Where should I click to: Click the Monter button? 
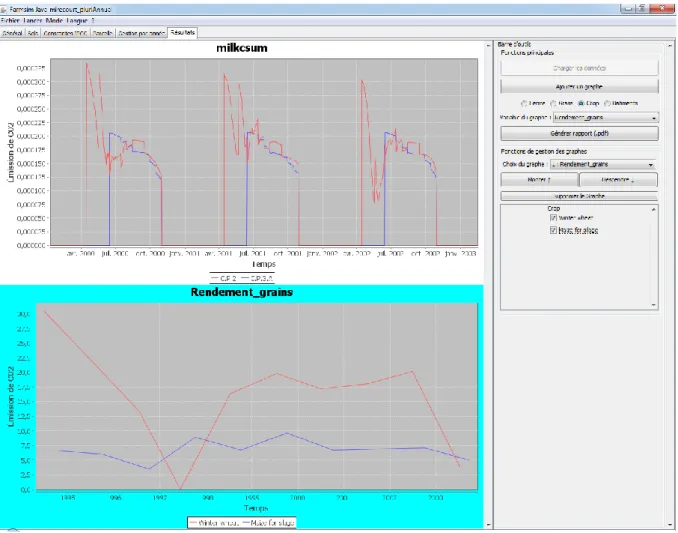pos(539,179)
